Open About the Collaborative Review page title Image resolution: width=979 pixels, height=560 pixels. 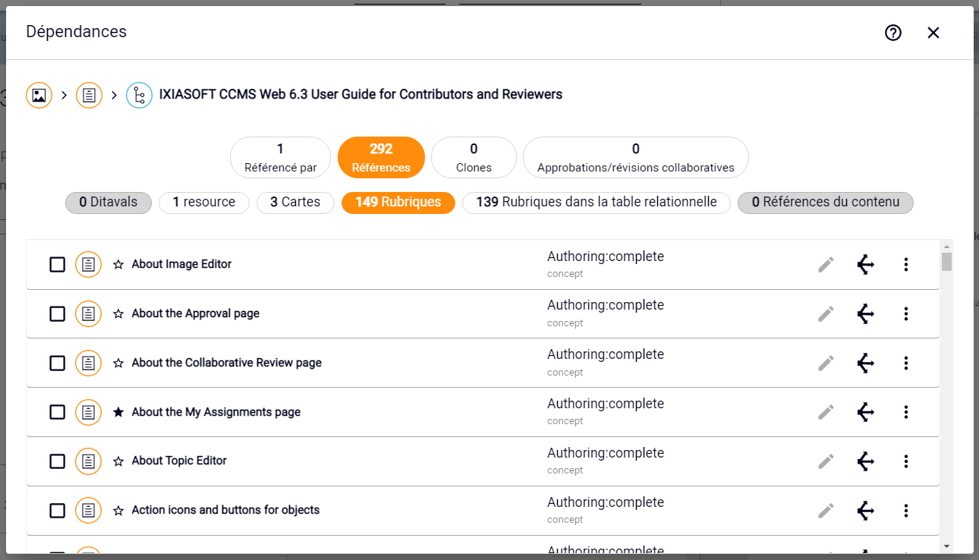click(x=227, y=363)
